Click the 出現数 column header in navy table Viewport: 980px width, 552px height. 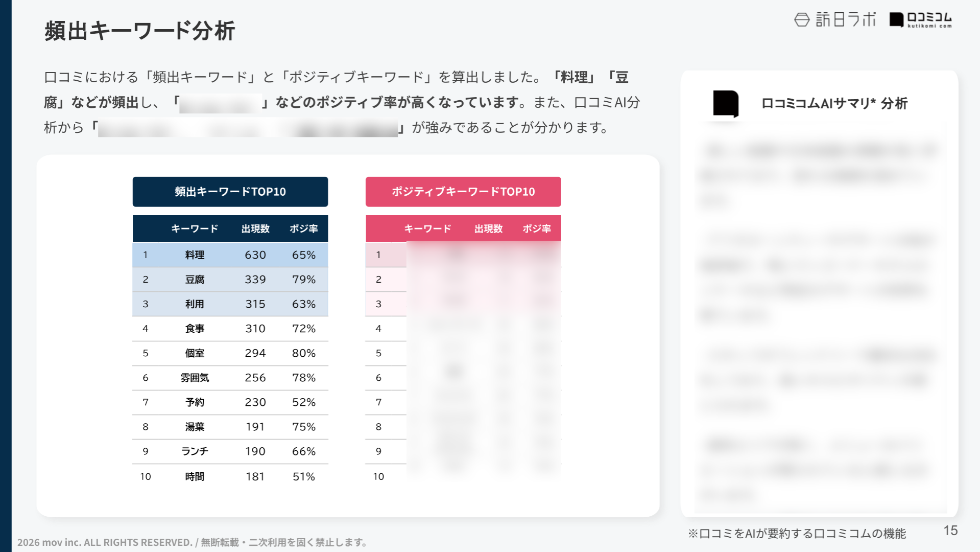coord(255,228)
